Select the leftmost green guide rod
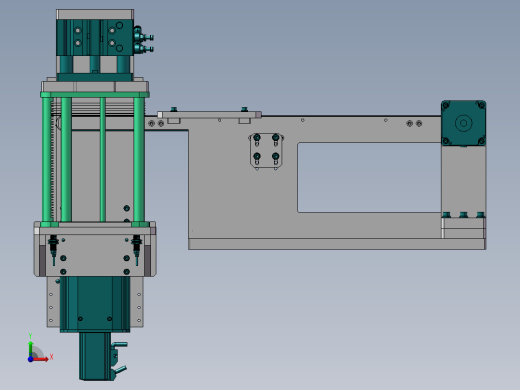520x390 pixels. click(46, 159)
